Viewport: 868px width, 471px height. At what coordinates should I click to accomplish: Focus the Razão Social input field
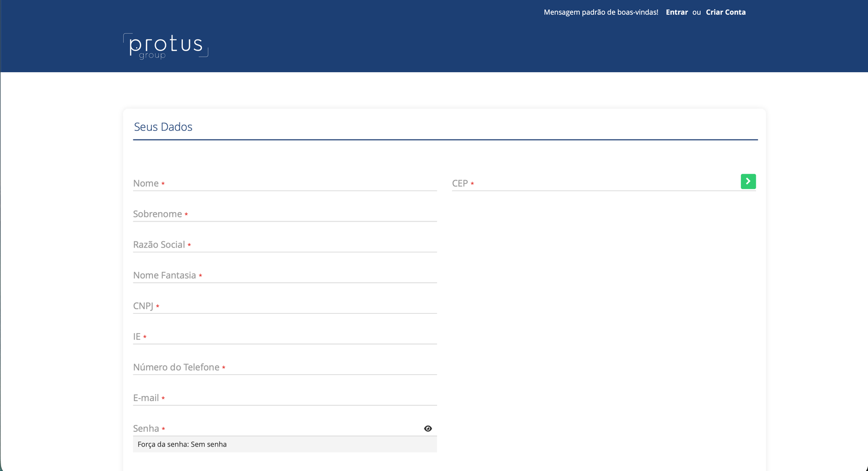(x=285, y=245)
